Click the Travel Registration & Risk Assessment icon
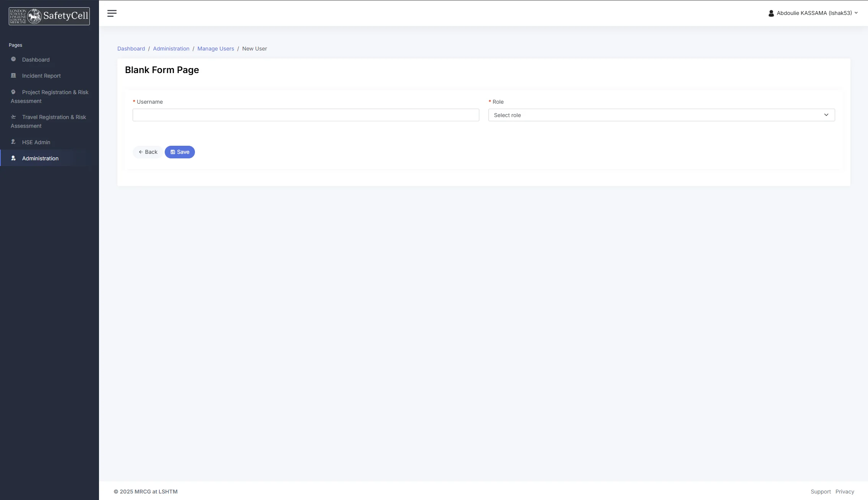Viewport: 868px width, 500px height. point(13,116)
